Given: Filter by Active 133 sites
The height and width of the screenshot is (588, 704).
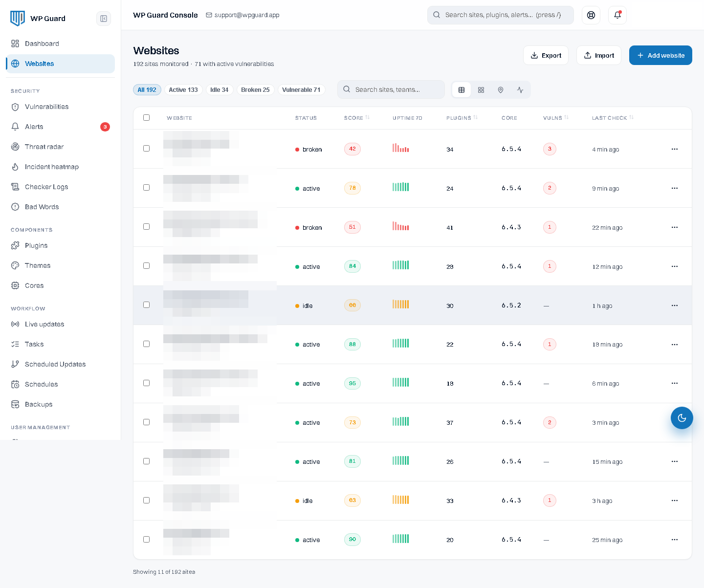Looking at the screenshot, I should pyautogui.click(x=183, y=90).
